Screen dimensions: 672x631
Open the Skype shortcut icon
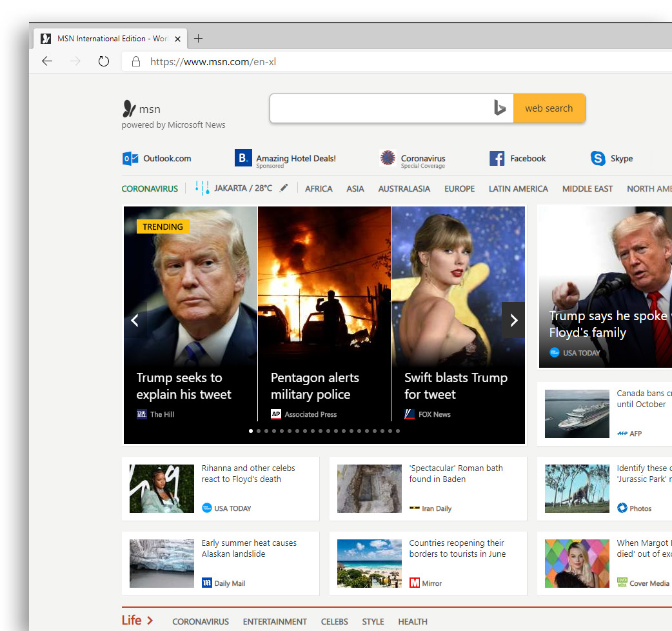(598, 158)
